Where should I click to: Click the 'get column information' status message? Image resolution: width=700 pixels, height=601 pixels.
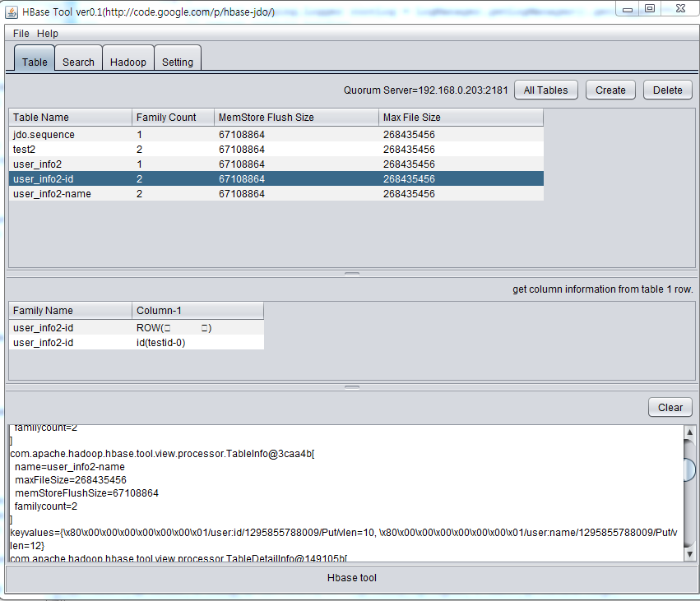[x=603, y=289]
